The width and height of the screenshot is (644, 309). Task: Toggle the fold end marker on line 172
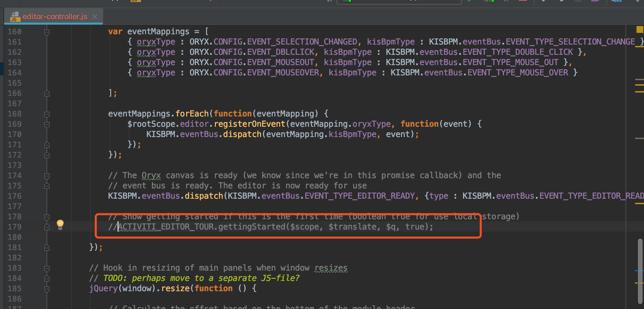47,155
